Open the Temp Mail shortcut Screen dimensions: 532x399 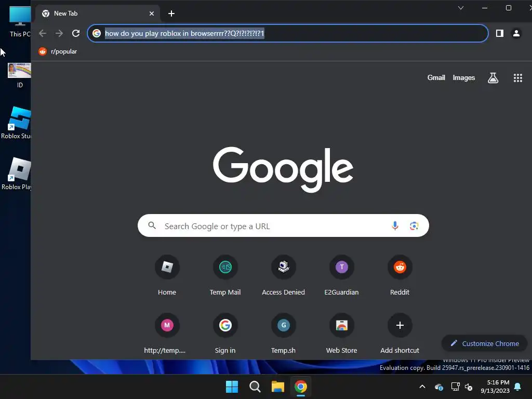pyautogui.click(x=225, y=275)
